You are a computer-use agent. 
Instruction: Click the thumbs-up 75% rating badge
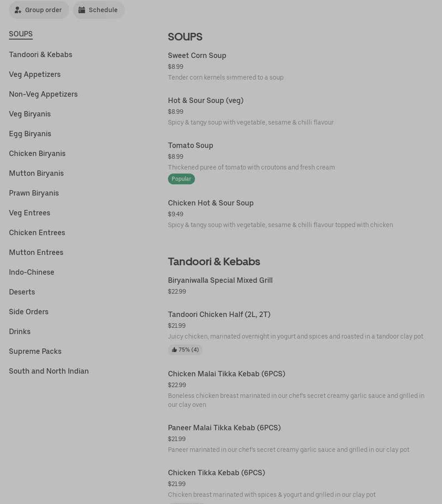[x=185, y=350]
